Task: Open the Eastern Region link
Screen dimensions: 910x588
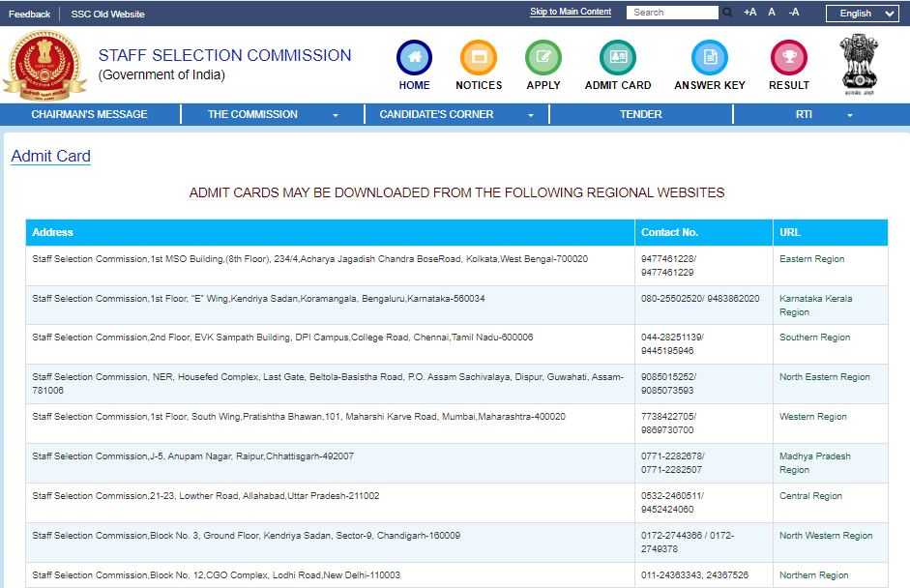Action: click(x=810, y=258)
